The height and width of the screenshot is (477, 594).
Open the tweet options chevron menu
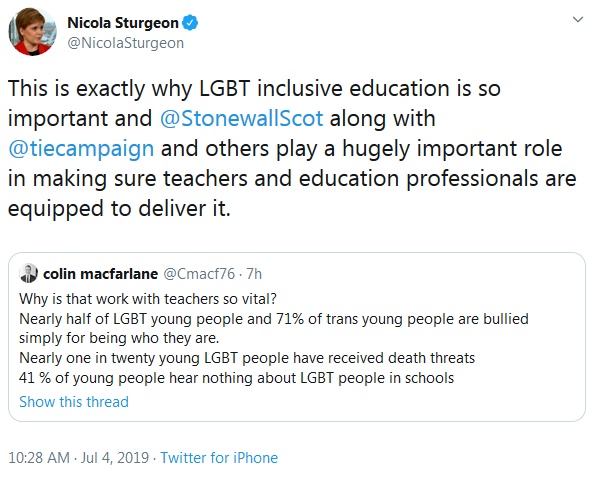577,19
